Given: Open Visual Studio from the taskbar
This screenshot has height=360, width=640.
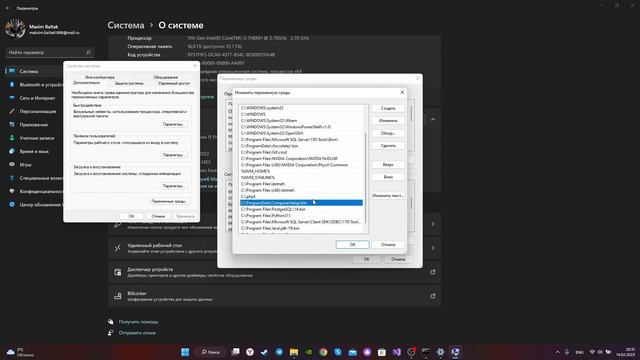Looking at the screenshot, I should pos(397,352).
